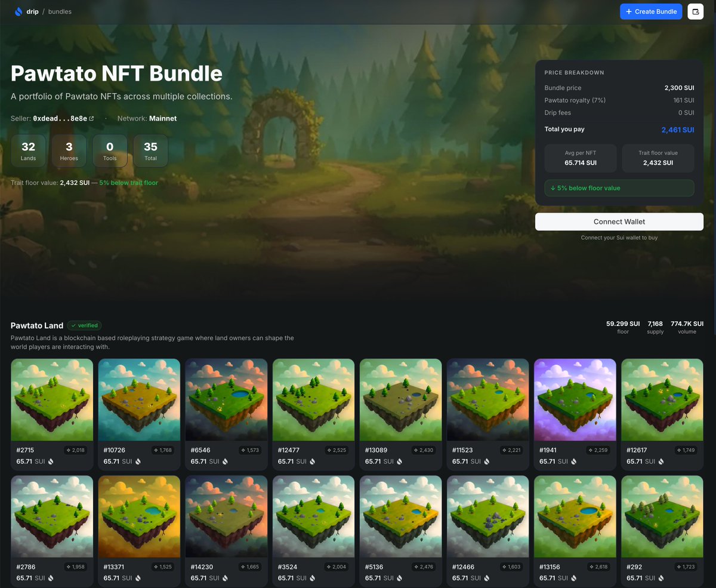
Task: Click the Trait floor value 2,432 SUI box
Action: (658, 158)
